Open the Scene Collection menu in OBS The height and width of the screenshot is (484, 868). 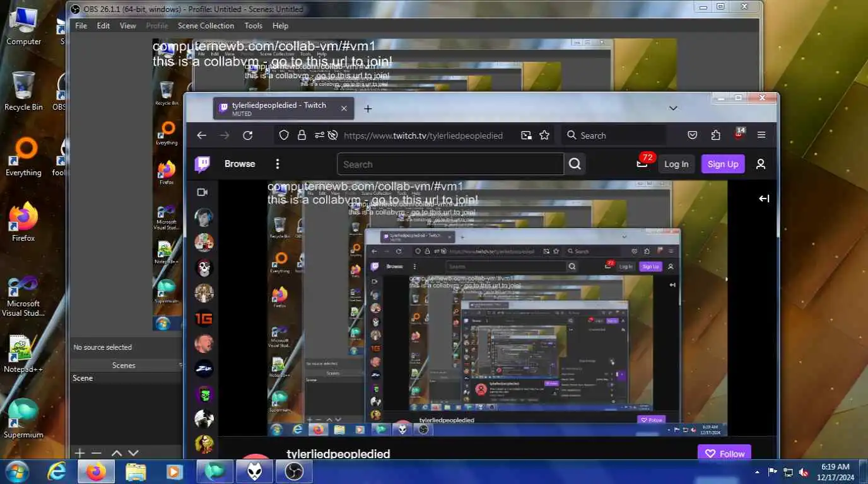coord(206,26)
